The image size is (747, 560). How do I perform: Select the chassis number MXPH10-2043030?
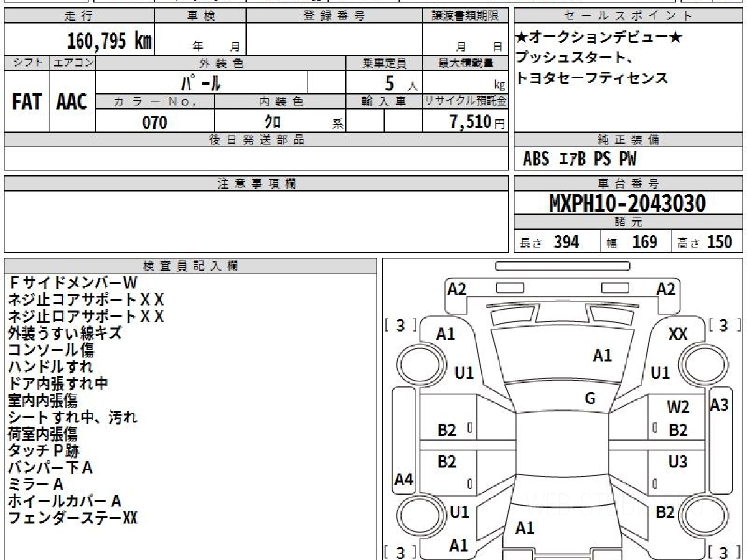tap(627, 203)
